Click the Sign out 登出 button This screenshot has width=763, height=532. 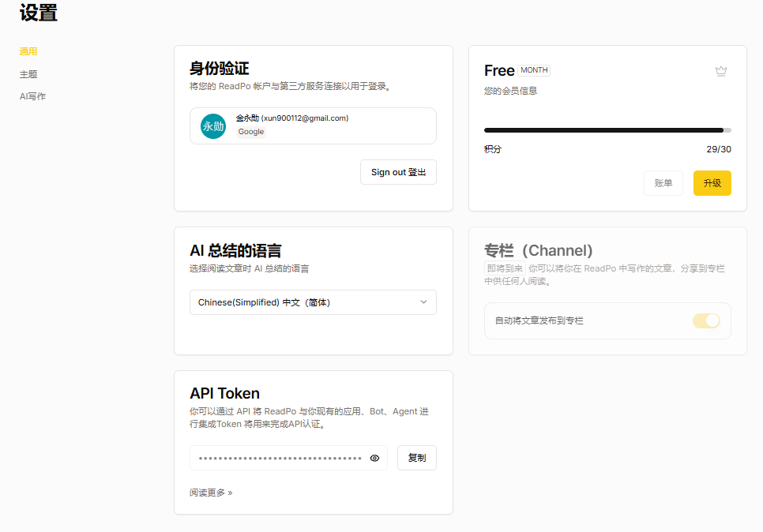pyautogui.click(x=398, y=172)
